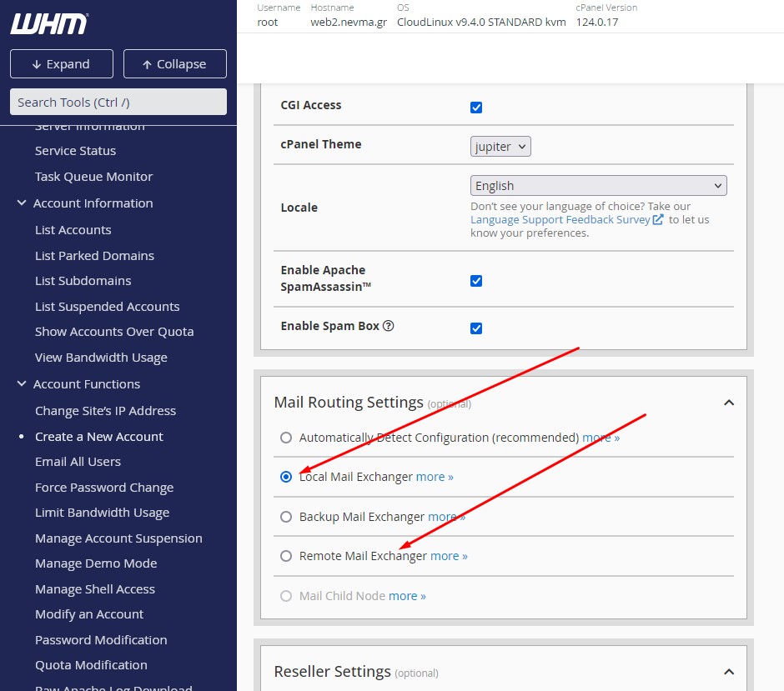Viewport: 784px width, 691px height.
Task: Select the Remote Mail Exchanger radio button
Action: 286,556
